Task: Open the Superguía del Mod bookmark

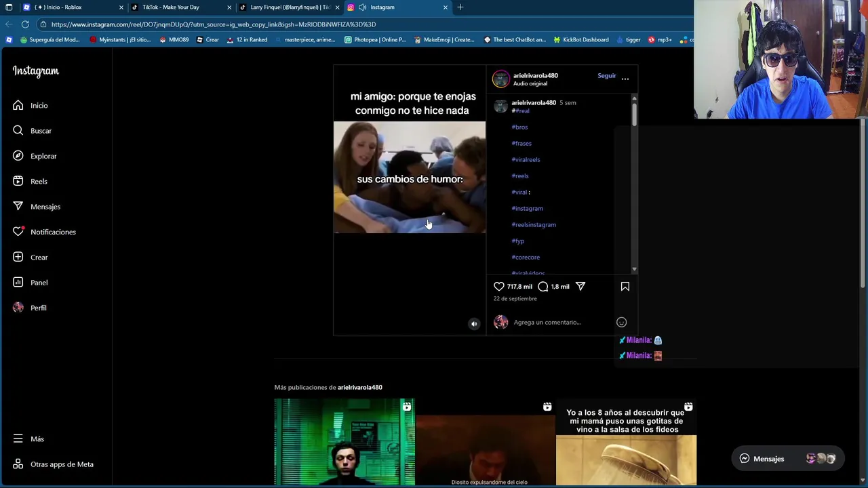Action: click(x=50, y=40)
